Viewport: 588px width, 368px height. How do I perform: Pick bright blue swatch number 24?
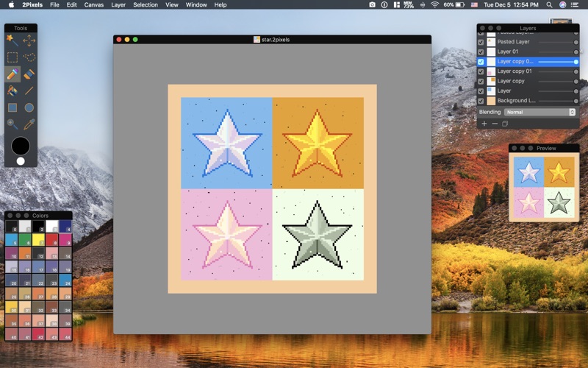pos(65,280)
